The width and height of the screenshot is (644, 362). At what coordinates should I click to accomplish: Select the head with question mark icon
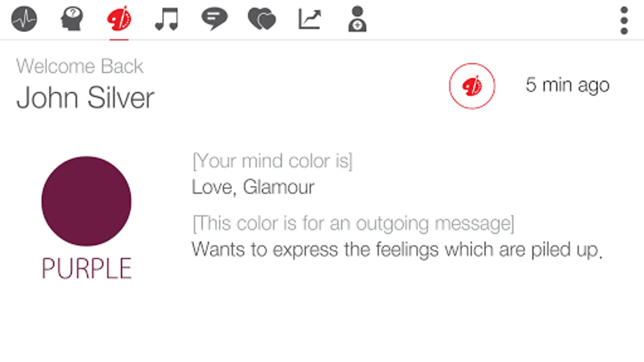tap(72, 19)
